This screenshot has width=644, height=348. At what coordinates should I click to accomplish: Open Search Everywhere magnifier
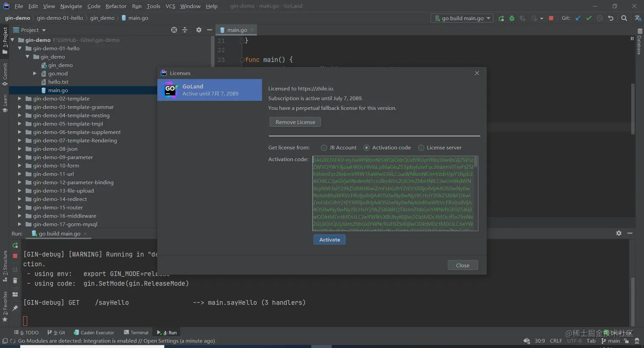(624, 18)
